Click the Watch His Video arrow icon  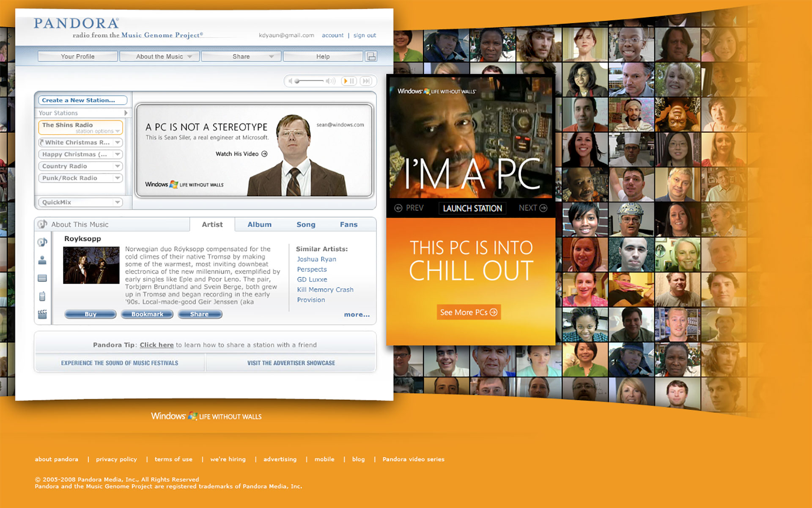coord(264,154)
